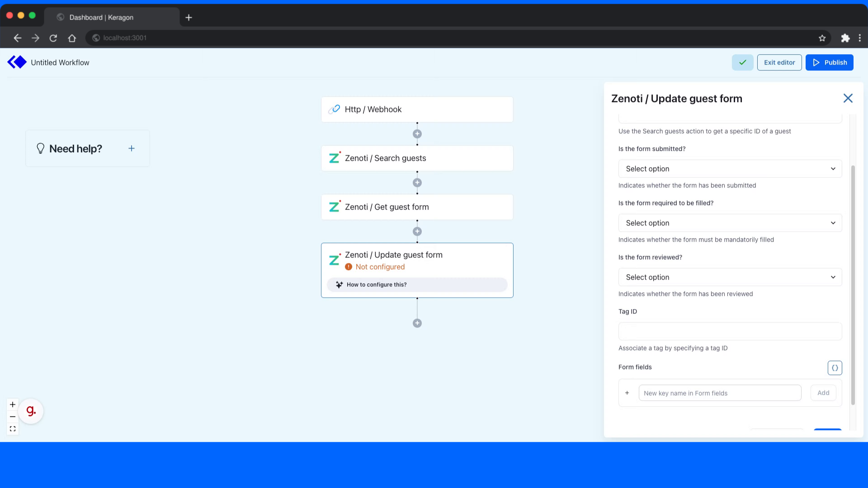Click the sparkle AI icon in configure hint
Screen dimensions: 868x488
pyautogui.click(x=339, y=285)
